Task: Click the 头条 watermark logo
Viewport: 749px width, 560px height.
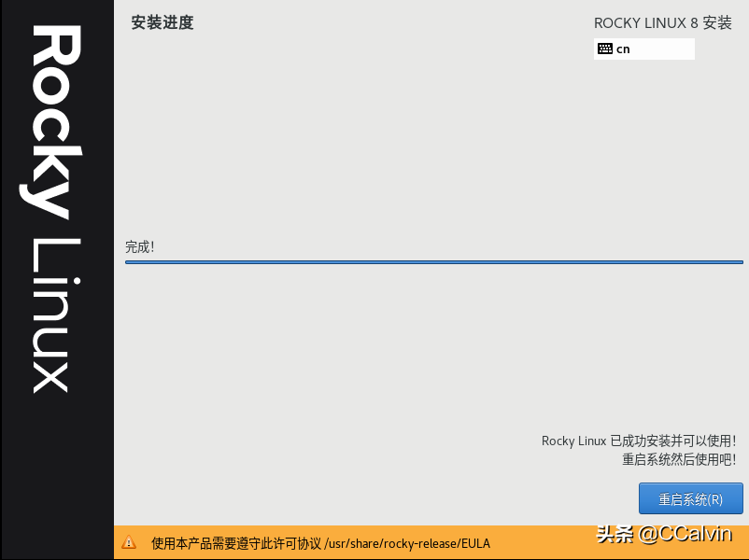Action: 615,535
